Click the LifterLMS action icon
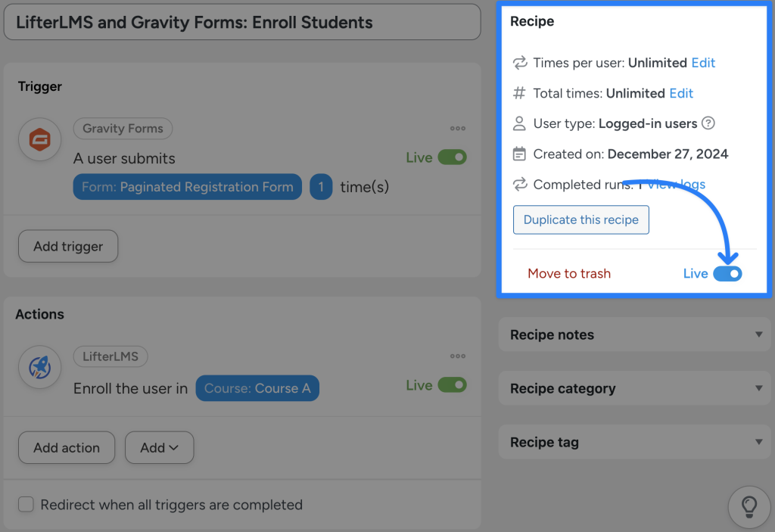The image size is (775, 532). (39, 367)
